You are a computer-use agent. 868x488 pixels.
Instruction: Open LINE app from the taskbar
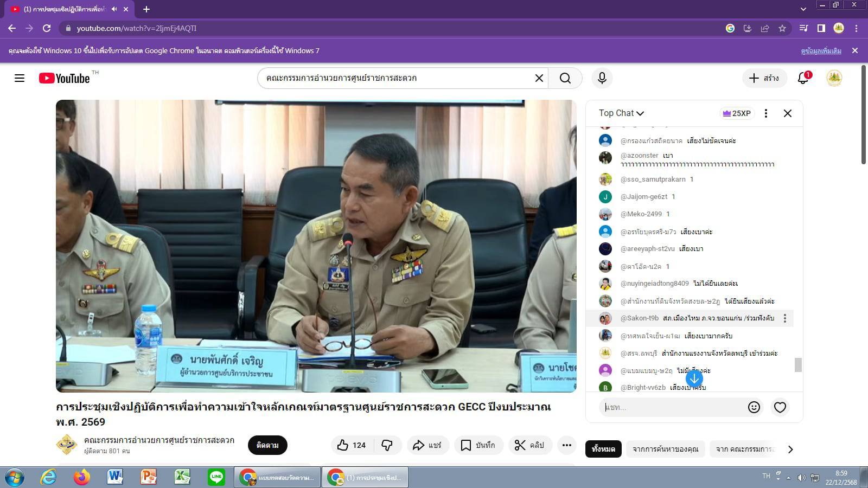tap(216, 477)
